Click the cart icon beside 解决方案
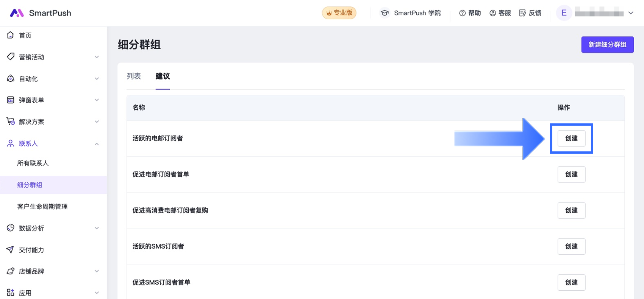Viewport: 644px width, 299px height. 11,121
